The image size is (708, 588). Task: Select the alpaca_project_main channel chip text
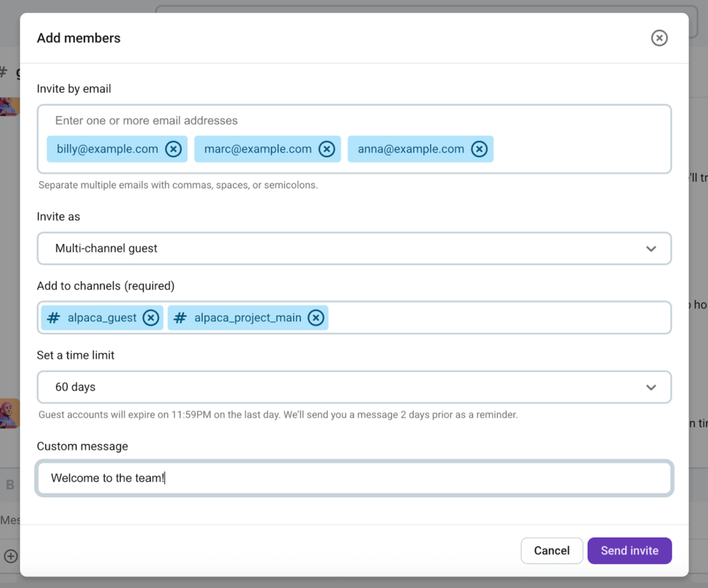coord(248,318)
